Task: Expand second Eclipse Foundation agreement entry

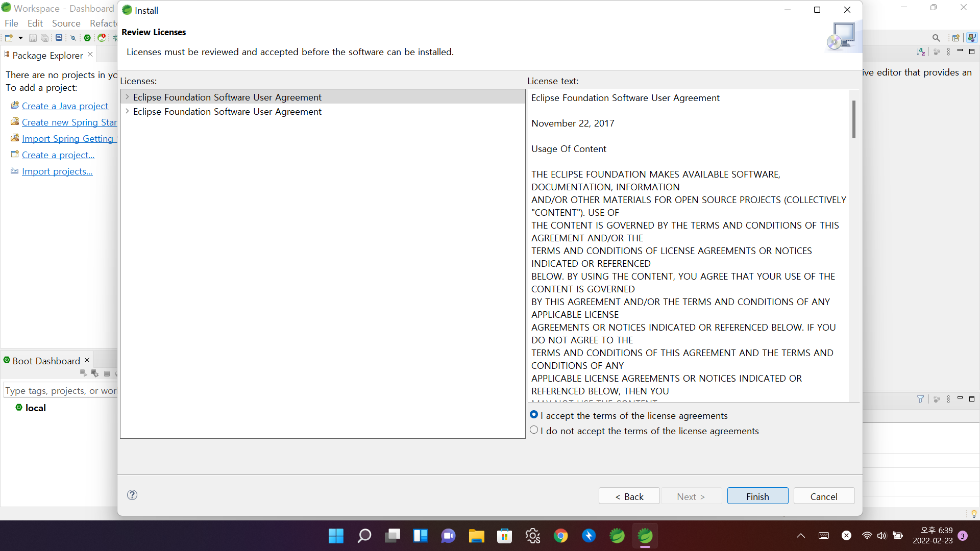Action: tap(127, 111)
